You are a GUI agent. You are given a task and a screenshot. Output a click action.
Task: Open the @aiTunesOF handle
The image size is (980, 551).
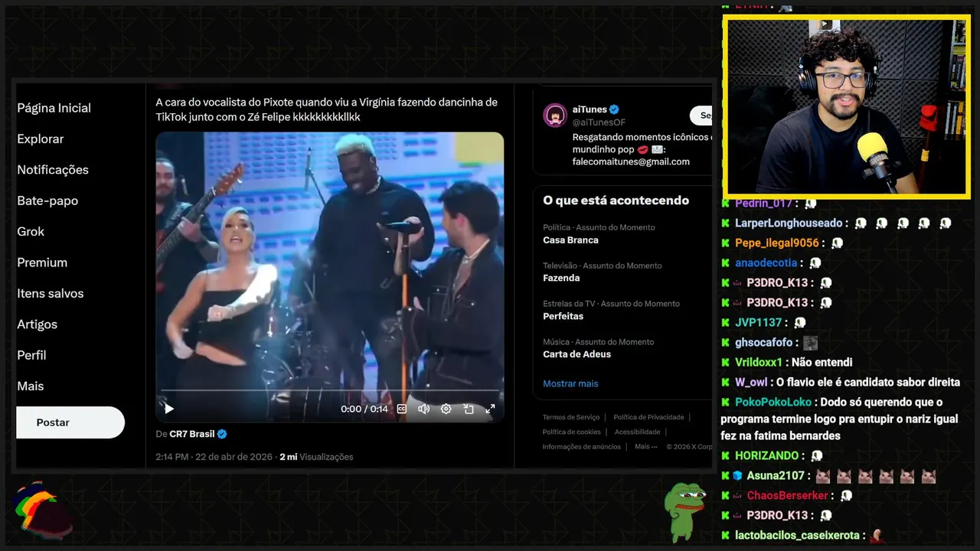(x=599, y=122)
